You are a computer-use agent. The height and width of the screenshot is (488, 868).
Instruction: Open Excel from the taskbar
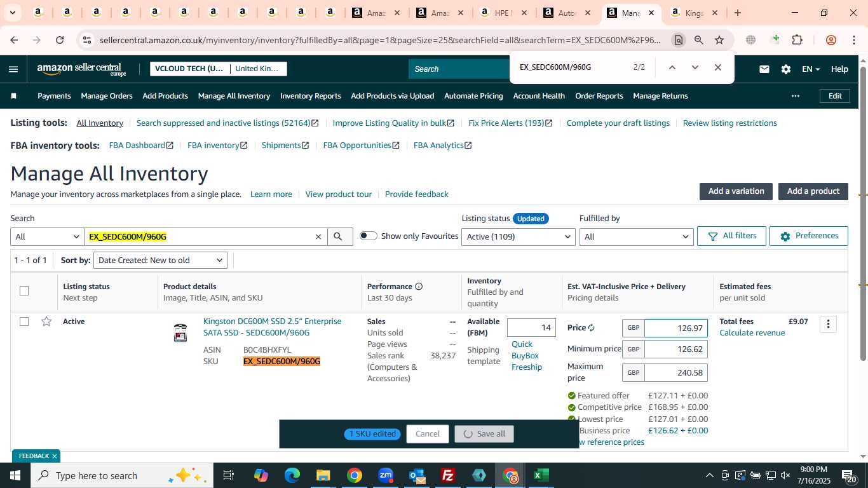(541, 475)
